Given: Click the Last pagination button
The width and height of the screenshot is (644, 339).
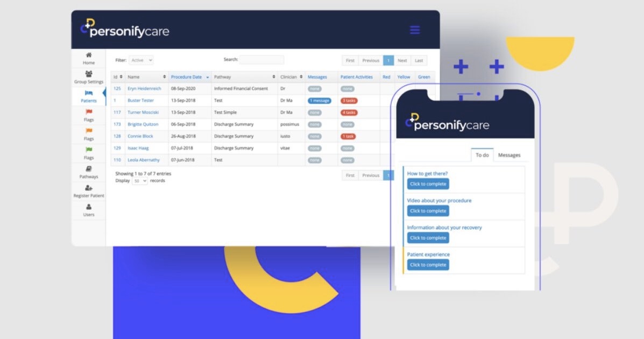Looking at the screenshot, I should (x=419, y=60).
